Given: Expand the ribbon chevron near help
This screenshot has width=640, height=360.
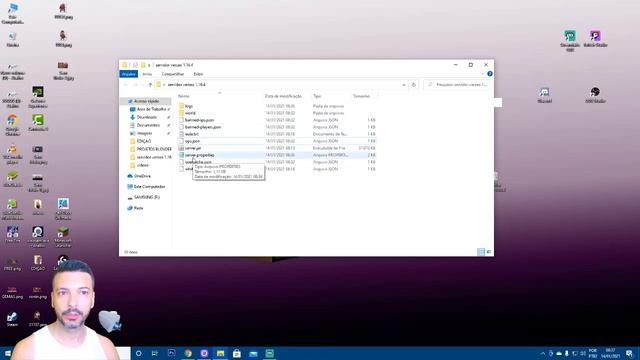Looking at the screenshot, I should [x=482, y=74].
